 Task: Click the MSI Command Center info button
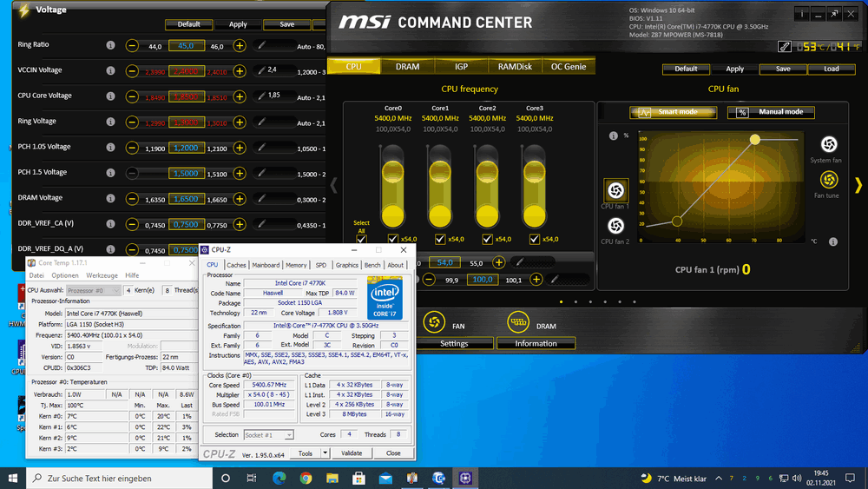801,15
